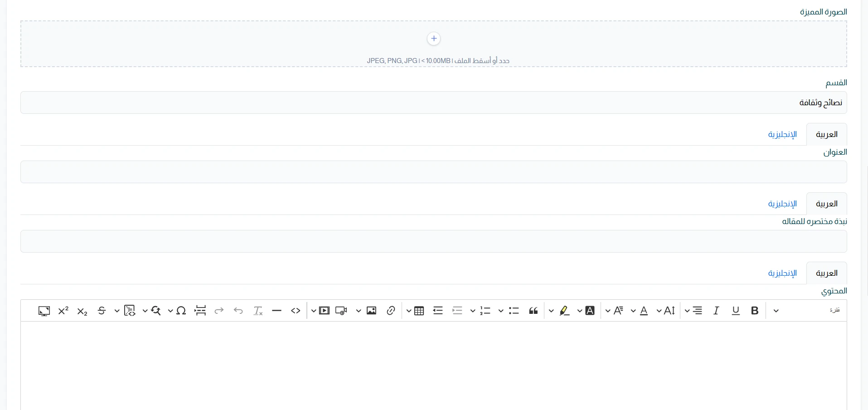This screenshot has height=410, width=868.
Task: Click the yellow highlight marker icon
Action: [564, 311]
